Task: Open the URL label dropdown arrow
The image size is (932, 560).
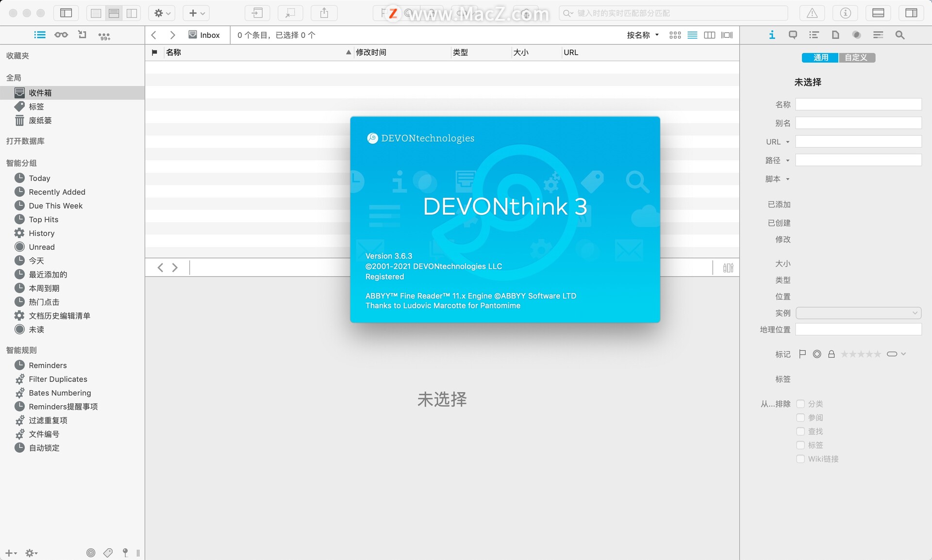Action: (x=788, y=142)
